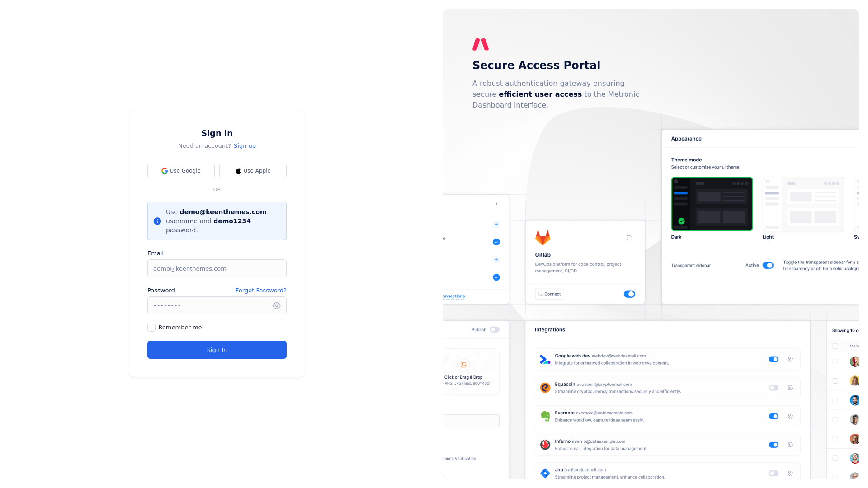The image size is (868, 488).
Task: Toggle the Gitlab connection switch
Action: point(629,294)
